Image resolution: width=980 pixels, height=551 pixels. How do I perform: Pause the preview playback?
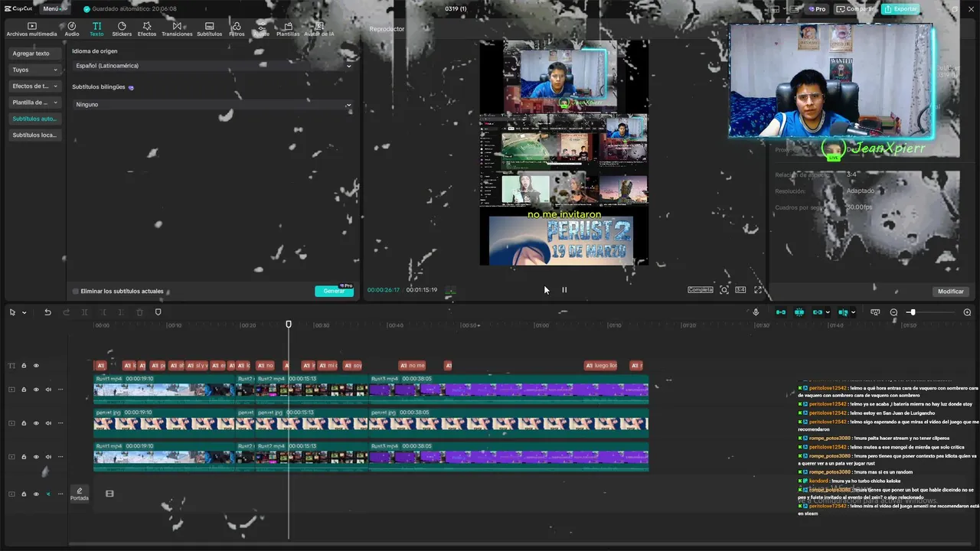coord(564,290)
